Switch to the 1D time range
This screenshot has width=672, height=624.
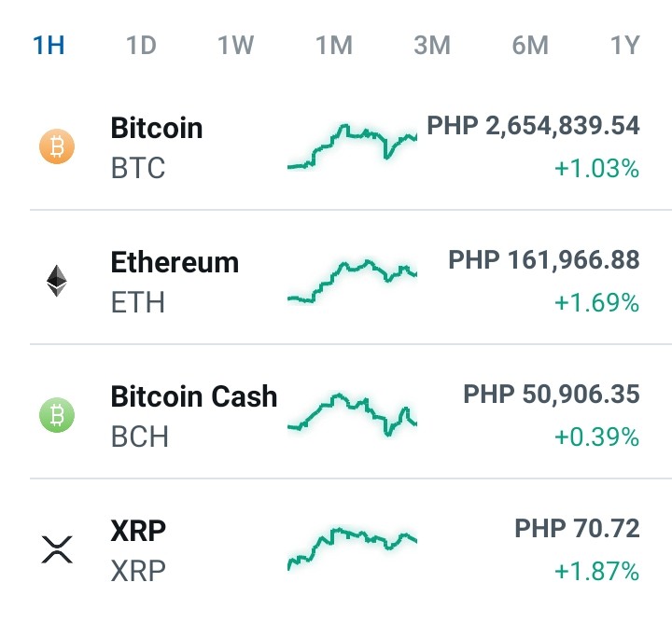(141, 45)
